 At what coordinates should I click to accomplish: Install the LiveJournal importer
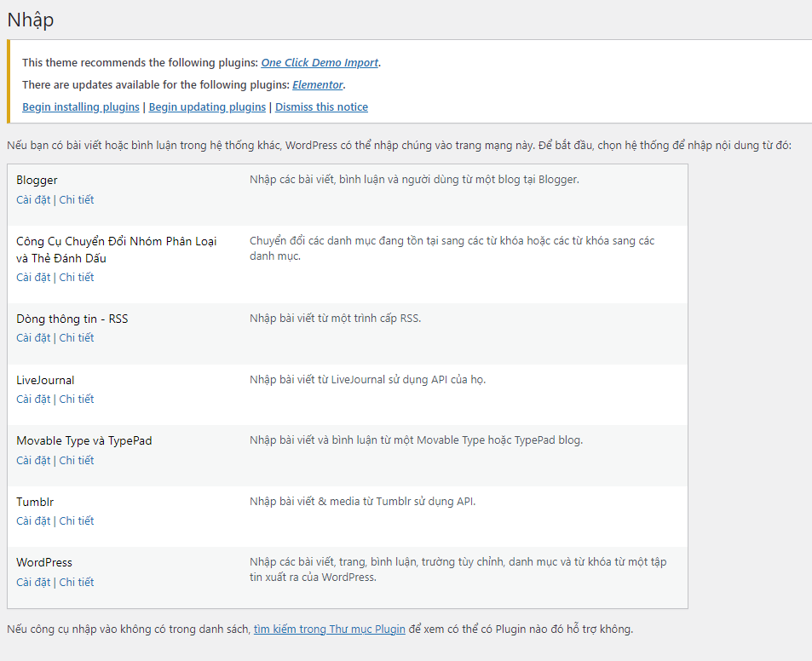pos(33,399)
